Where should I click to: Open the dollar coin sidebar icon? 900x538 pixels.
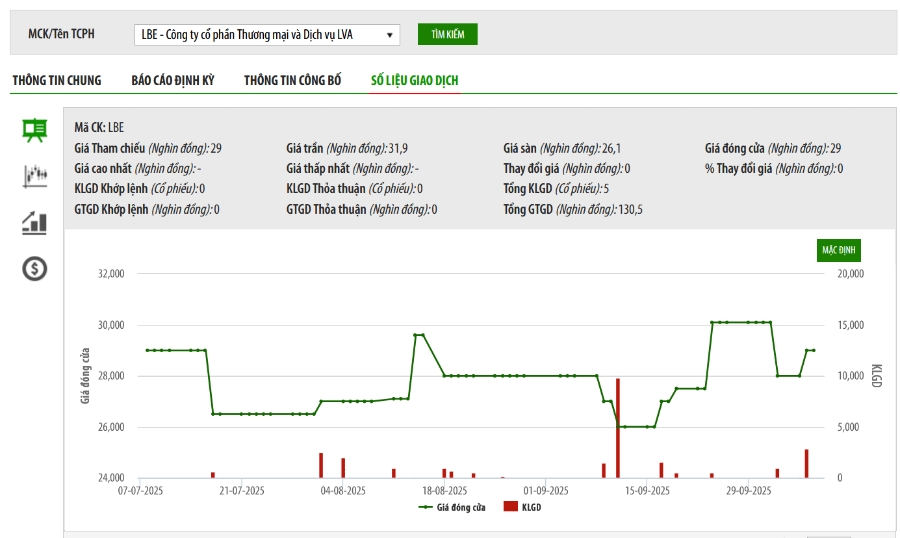click(35, 268)
